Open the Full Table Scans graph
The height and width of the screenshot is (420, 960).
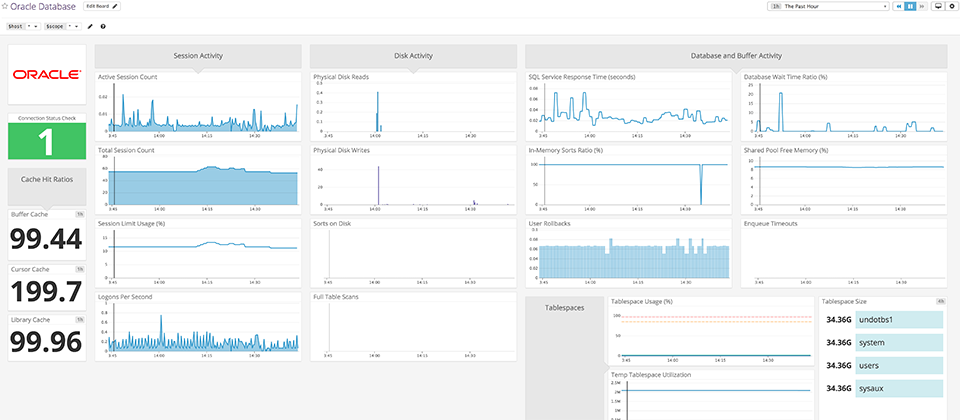tap(413, 326)
